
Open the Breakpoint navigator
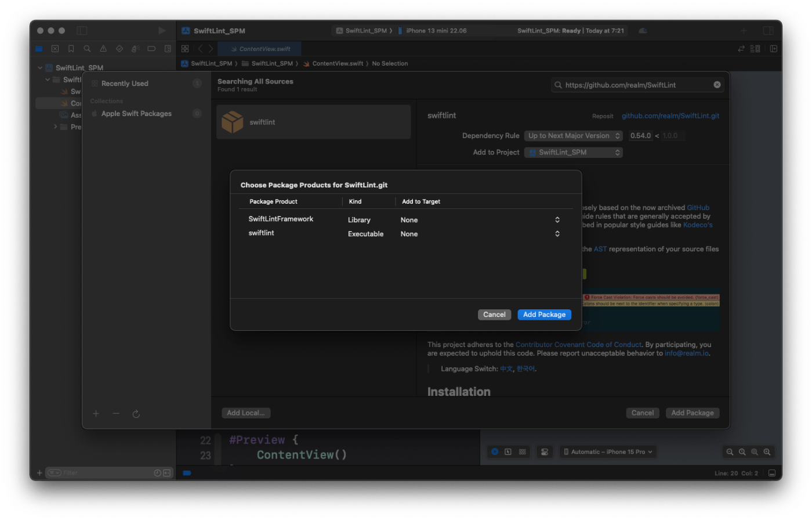coord(151,49)
